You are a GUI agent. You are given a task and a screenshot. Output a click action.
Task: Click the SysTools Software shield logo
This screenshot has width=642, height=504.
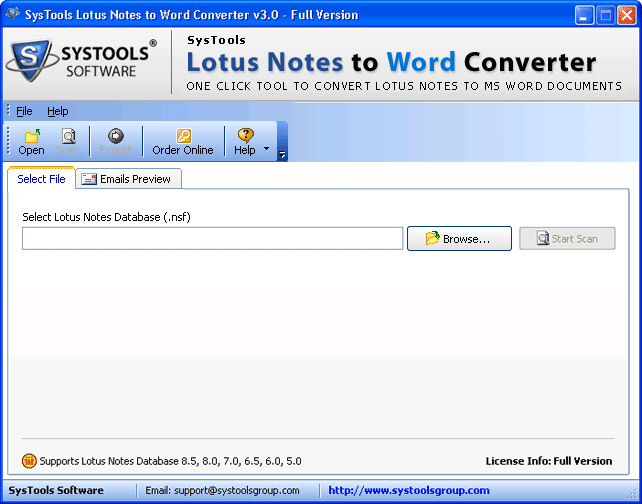(x=32, y=60)
